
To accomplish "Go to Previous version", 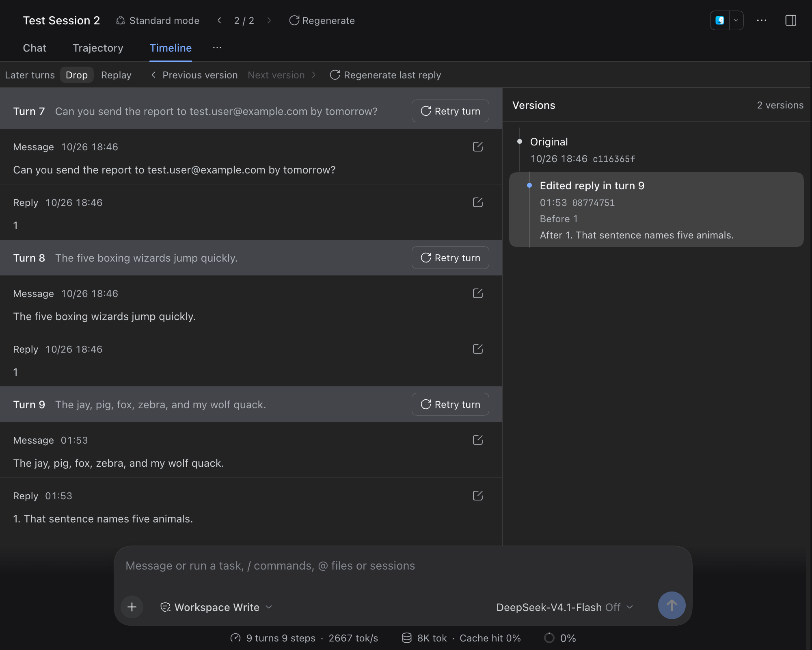I will point(194,75).
